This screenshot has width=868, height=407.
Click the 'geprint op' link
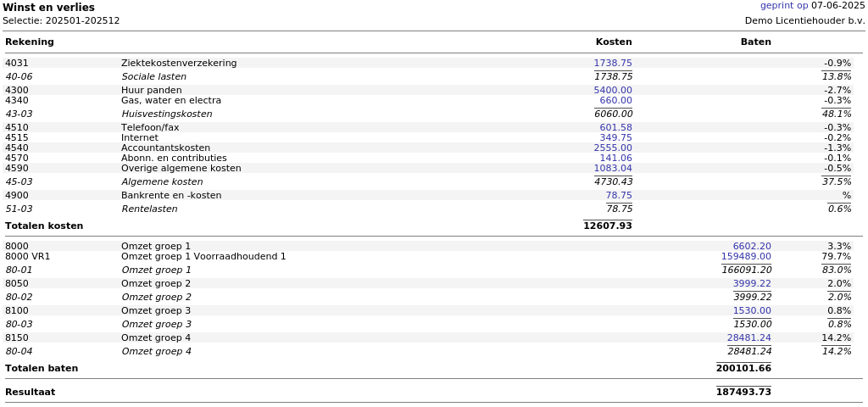point(784,6)
